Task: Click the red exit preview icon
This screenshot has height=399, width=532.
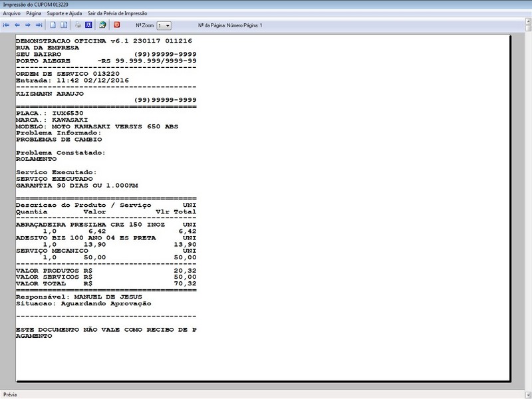Action: point(117,25)
